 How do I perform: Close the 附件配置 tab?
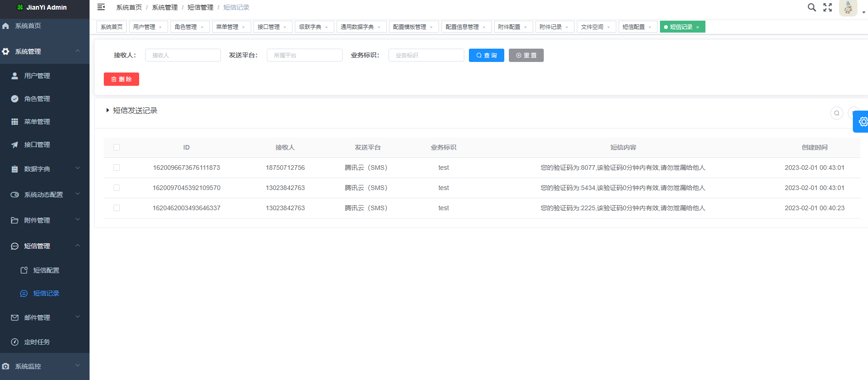525,27
